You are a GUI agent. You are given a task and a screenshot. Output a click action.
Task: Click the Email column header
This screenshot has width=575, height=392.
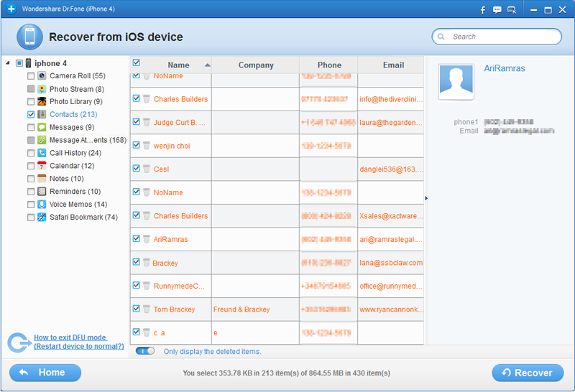(393, 65)
